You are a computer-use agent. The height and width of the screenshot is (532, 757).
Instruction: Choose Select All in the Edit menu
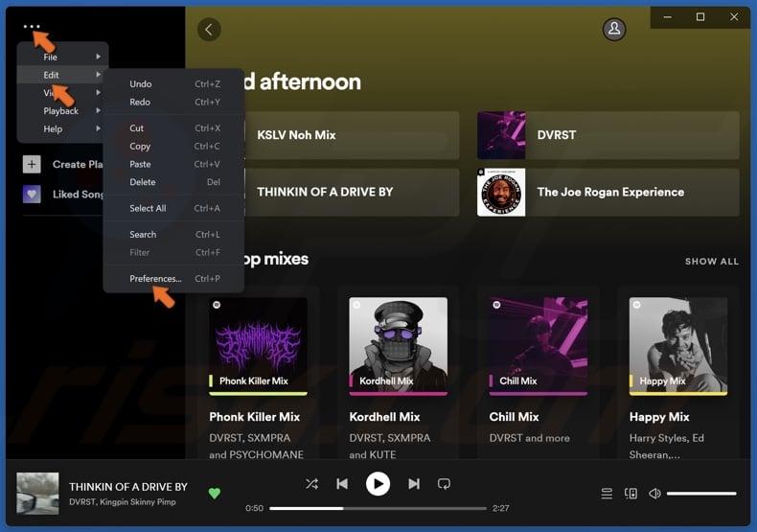tap(174, 208)
